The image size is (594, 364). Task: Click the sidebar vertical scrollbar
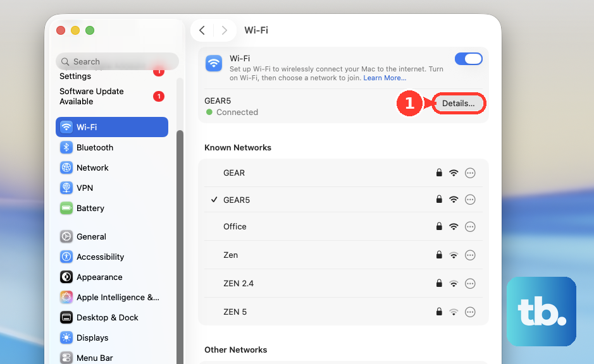(180, 246)
